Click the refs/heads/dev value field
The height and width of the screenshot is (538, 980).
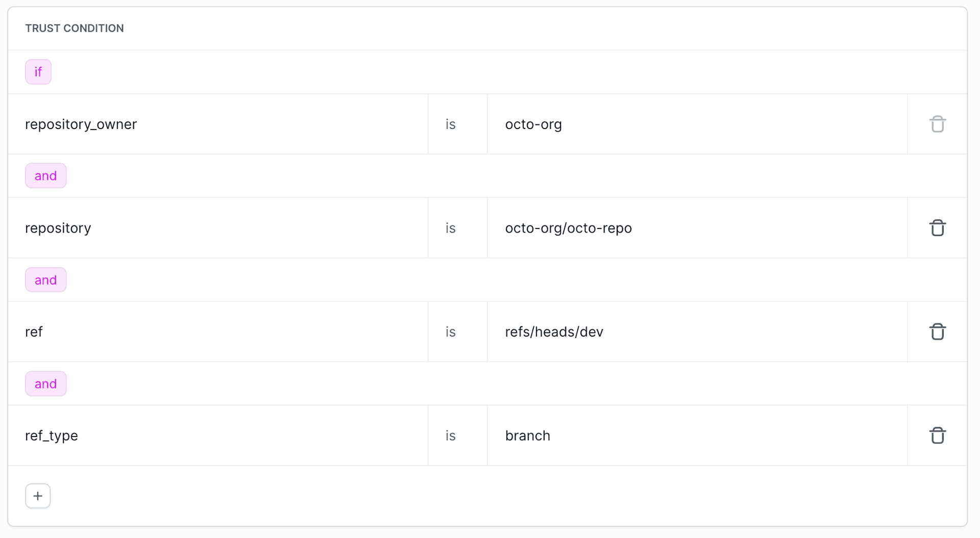554,331
